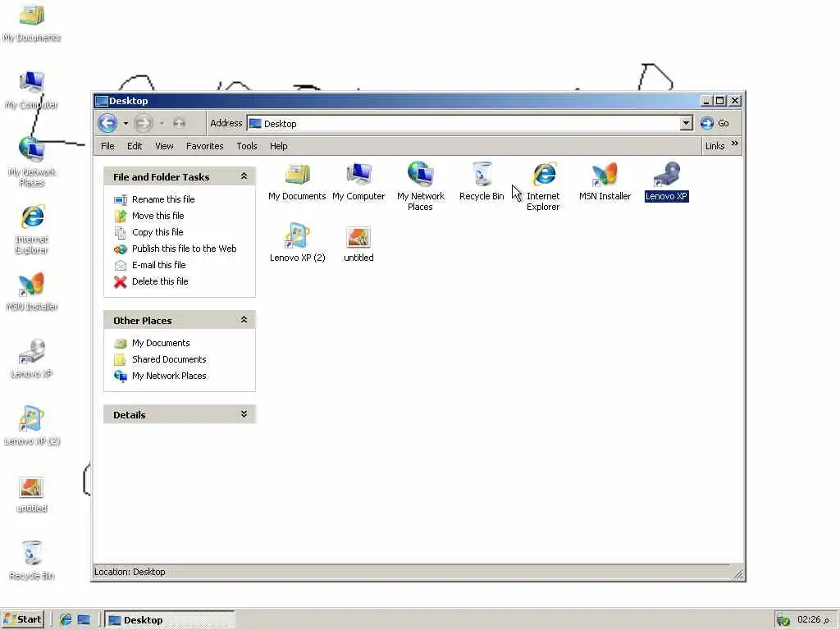Open Shared Documents in Other Places

(169, 359)
